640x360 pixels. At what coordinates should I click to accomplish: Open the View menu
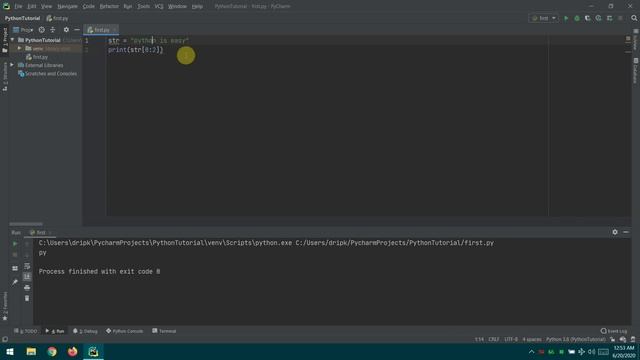(x=46, y=7)
